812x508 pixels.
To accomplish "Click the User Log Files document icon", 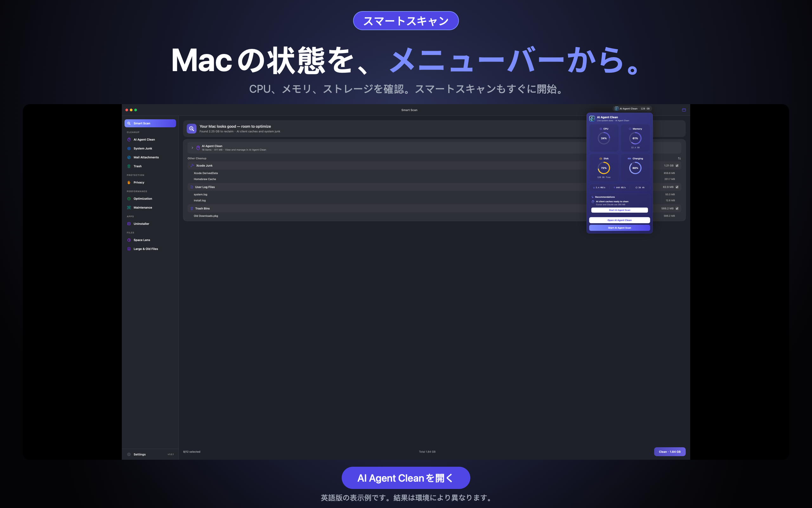I will [x=192, y=187].
